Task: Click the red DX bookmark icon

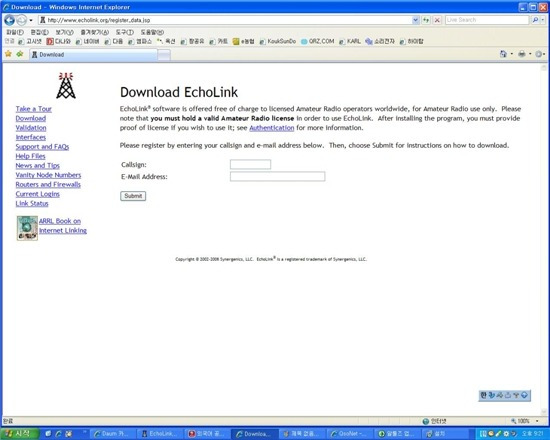Action: click(50, 41)
